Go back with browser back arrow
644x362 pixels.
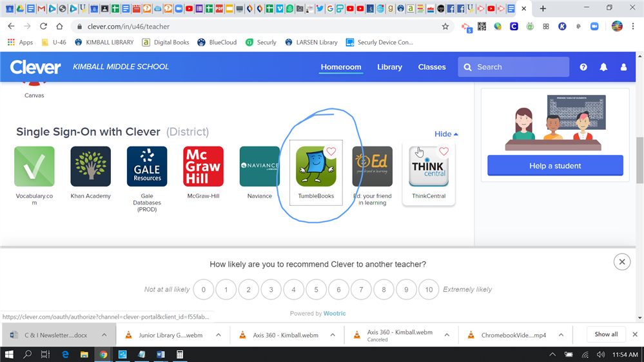click(x=11, y=26)
